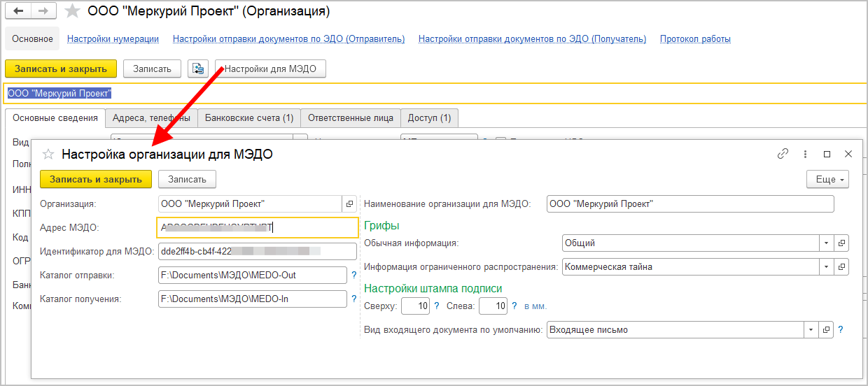Expand the Вид входящего документа dropdown
868x386 pixels.
click(x=811, y=330)
